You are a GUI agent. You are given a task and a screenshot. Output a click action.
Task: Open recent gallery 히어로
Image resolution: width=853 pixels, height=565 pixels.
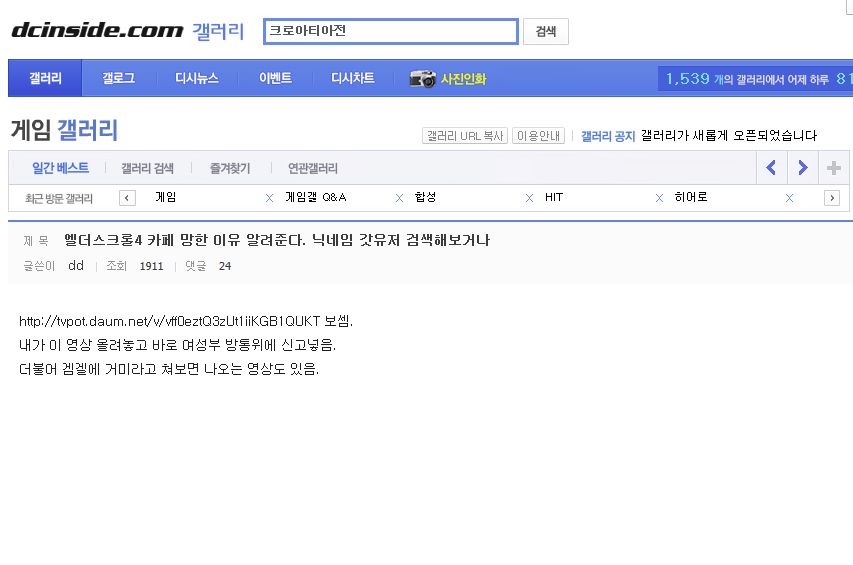coord(691,197)
